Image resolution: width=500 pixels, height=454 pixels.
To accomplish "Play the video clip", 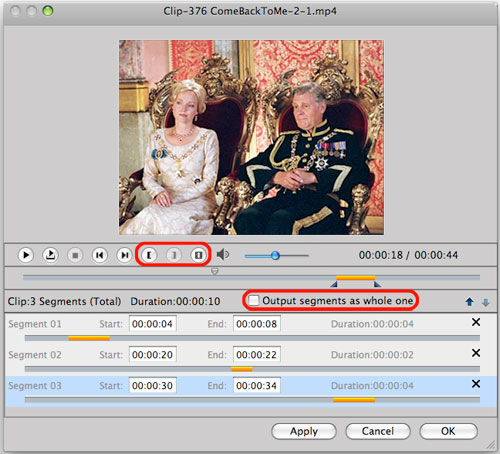I will tap(25, 255).
